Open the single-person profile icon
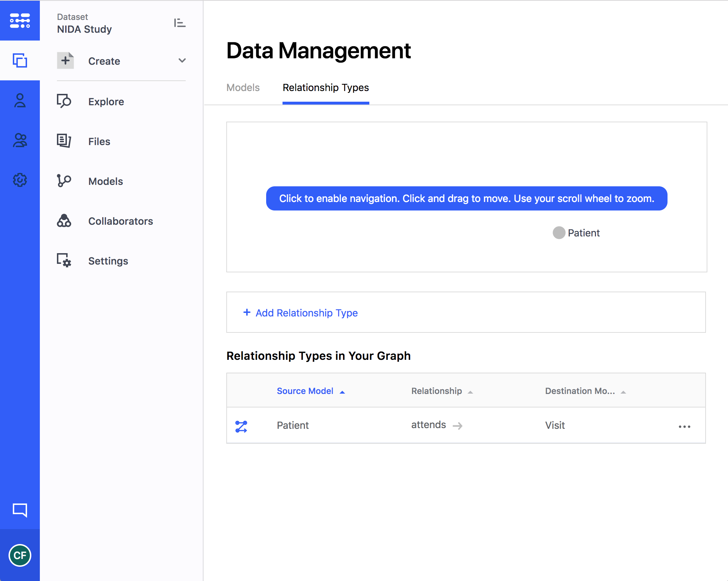This screenshot has height=581, width=728. 20,101
